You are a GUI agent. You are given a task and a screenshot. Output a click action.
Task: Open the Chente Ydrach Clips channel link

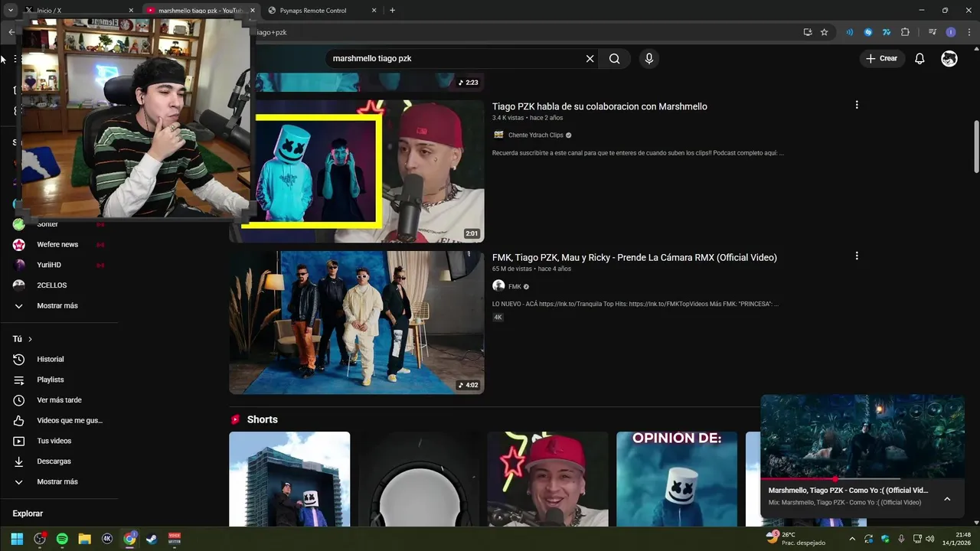535,135
